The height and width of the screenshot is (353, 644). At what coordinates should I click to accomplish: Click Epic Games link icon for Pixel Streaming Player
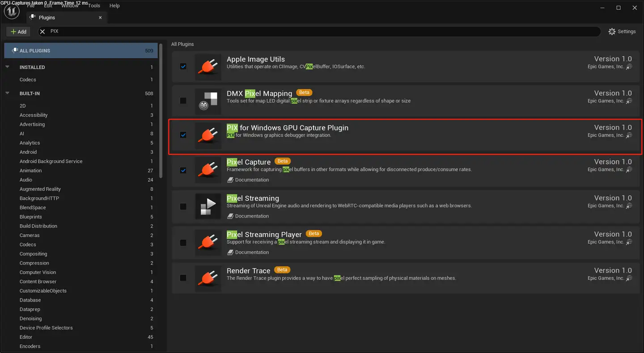pyautogui.click(x=629, y=242)
